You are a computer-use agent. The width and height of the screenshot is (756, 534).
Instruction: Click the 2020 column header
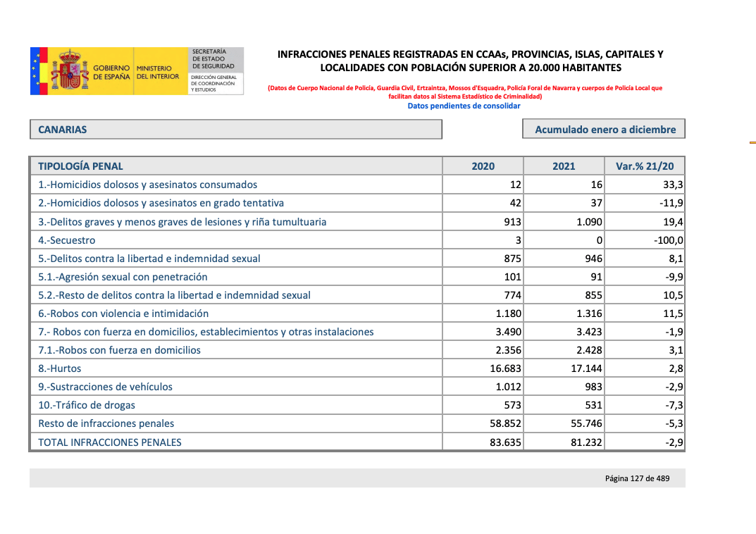point(483,166)
